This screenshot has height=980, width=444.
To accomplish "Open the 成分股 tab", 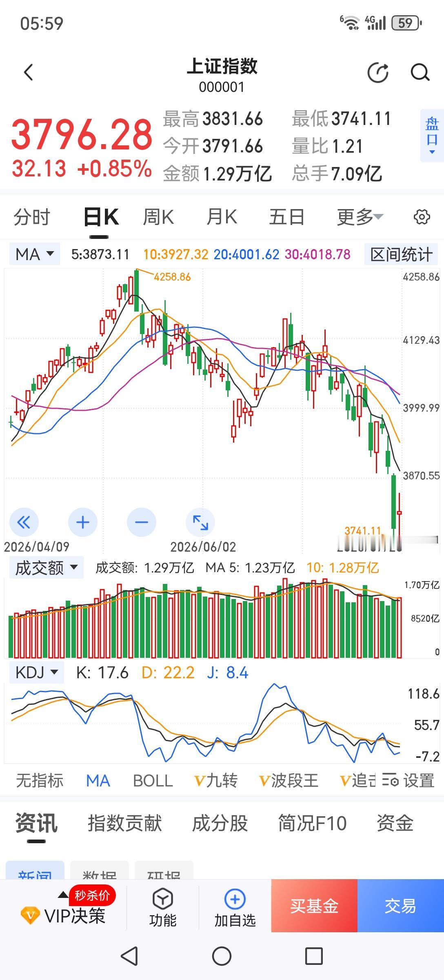I will 220,823.
